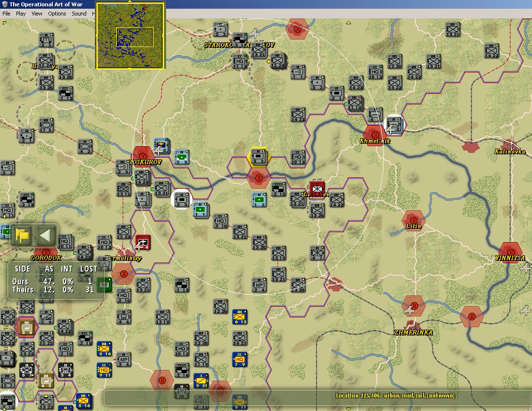Select the gray unit marked 5 6
Screen dimensions: 532x411
pyautogui.click(x=46, y=317)
